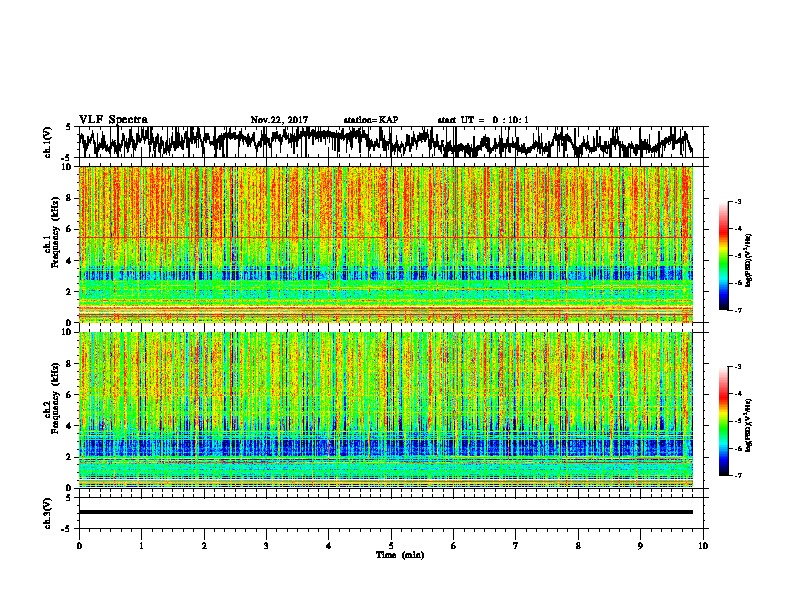Click the ch.2 frequency tick label "2"

[70, 457]
